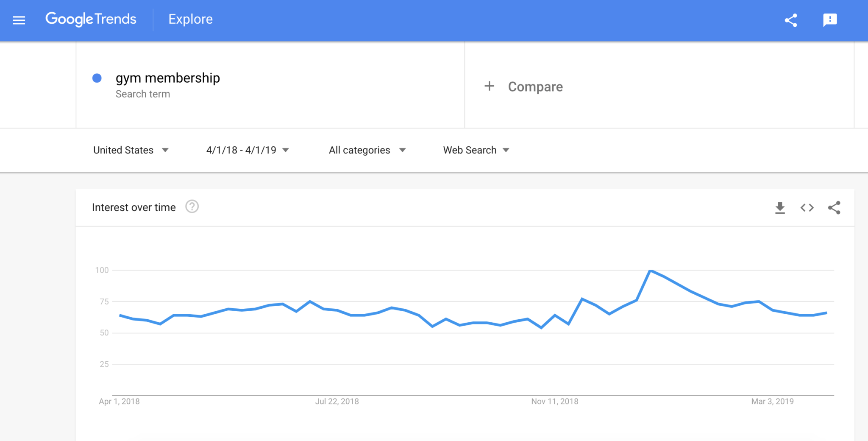
Task: Click the plus icon beside Compare
Action: pyautogui.click(x=490, y=86)
